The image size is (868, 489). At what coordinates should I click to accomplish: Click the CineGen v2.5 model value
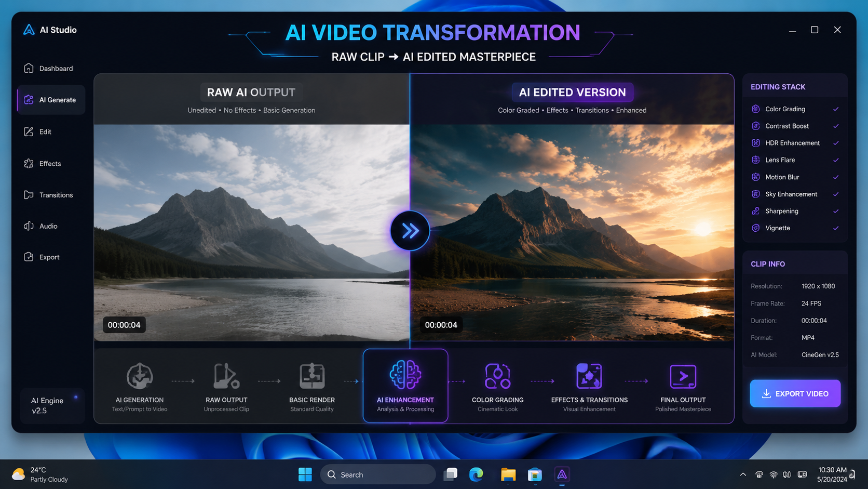820,355
